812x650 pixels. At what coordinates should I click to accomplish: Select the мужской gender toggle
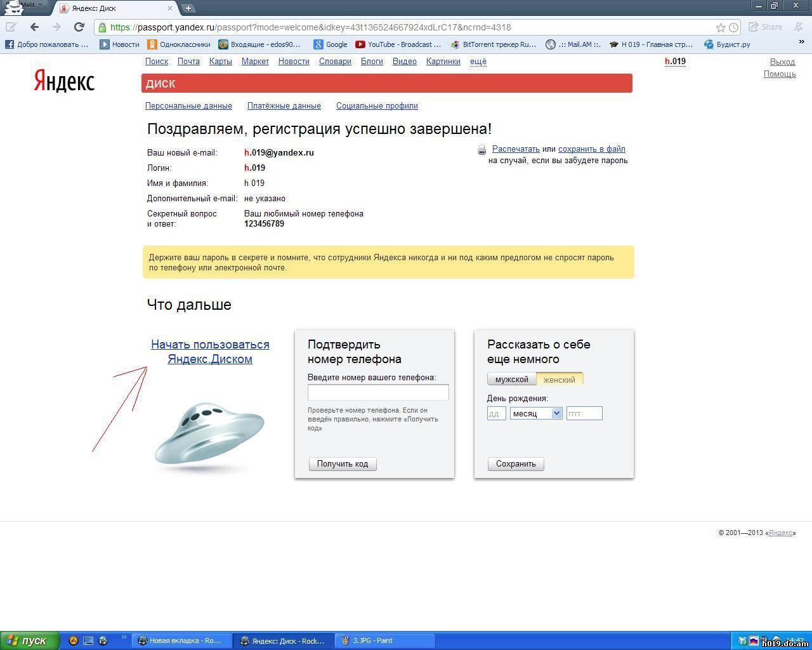point(512,380)
